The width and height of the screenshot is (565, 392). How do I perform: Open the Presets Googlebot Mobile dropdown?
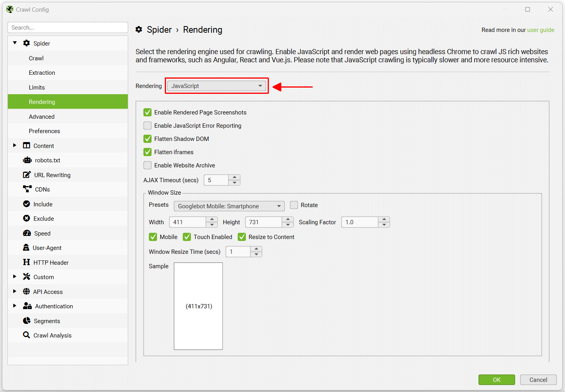[229, 206]
